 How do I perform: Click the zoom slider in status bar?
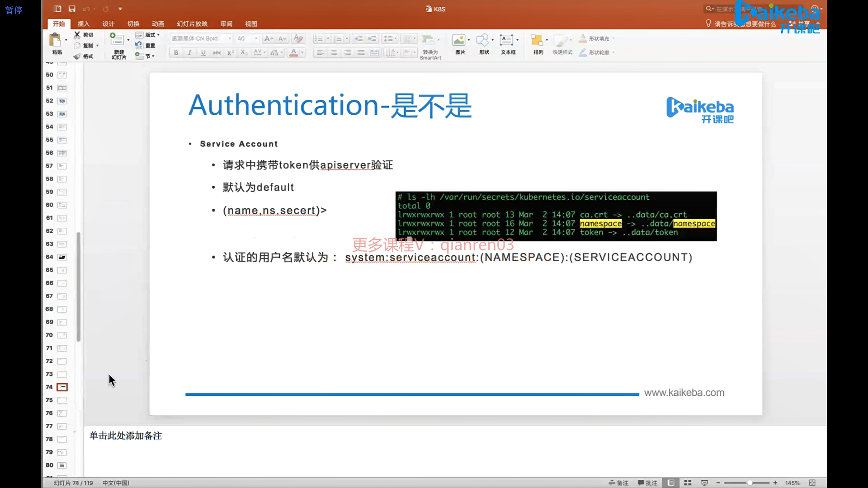point(749,483)
